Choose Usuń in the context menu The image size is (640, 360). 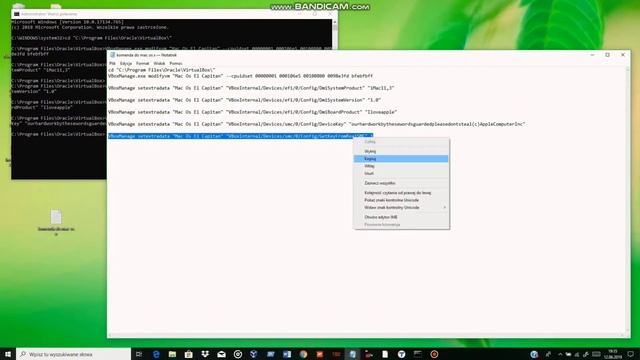click(x=401, y=173)
